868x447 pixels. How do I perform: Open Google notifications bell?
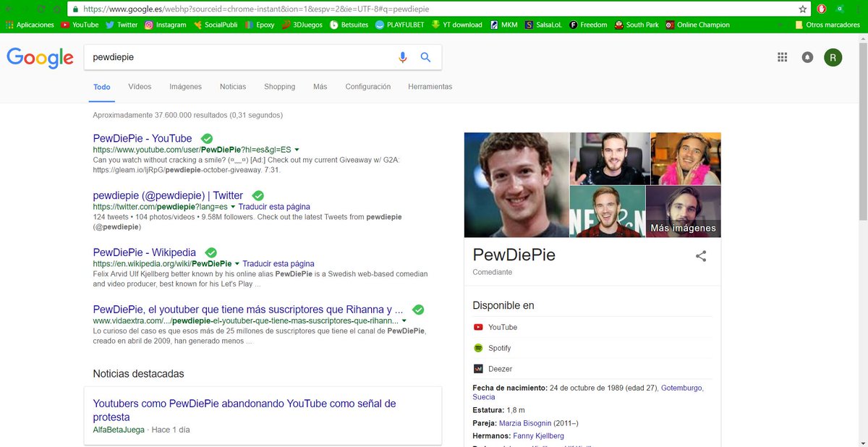(807, 57)
